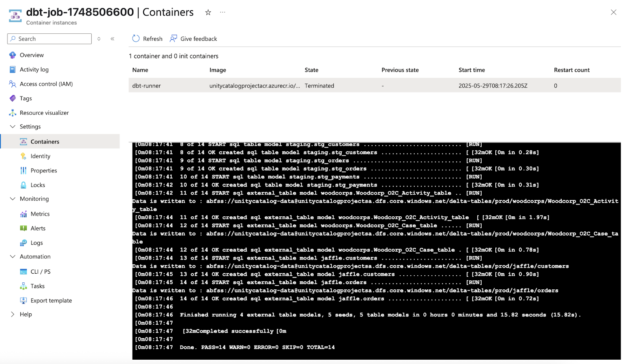Click the Terminated state cell

click(319, 86)
